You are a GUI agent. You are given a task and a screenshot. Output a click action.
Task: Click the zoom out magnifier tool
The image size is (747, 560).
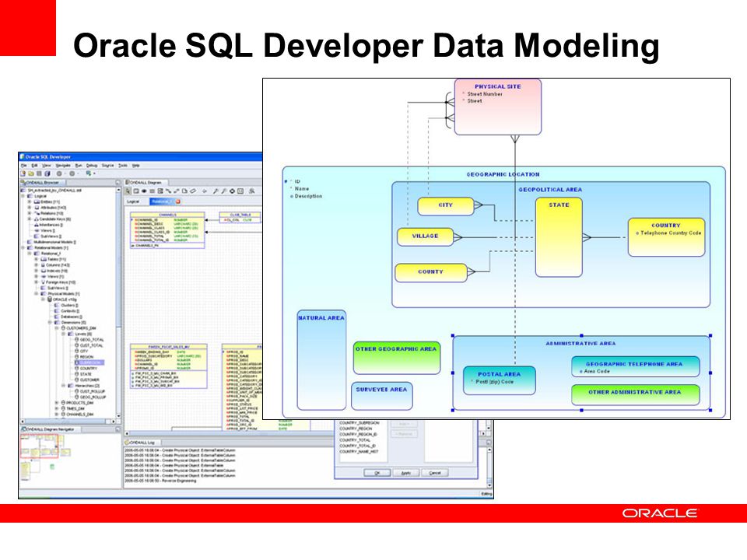click(x=223, y=191)
